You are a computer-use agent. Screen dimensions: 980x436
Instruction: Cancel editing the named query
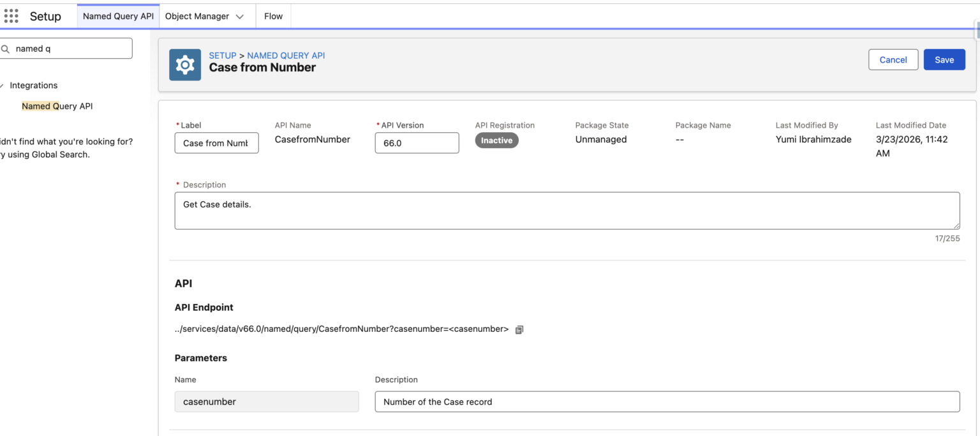893,59
